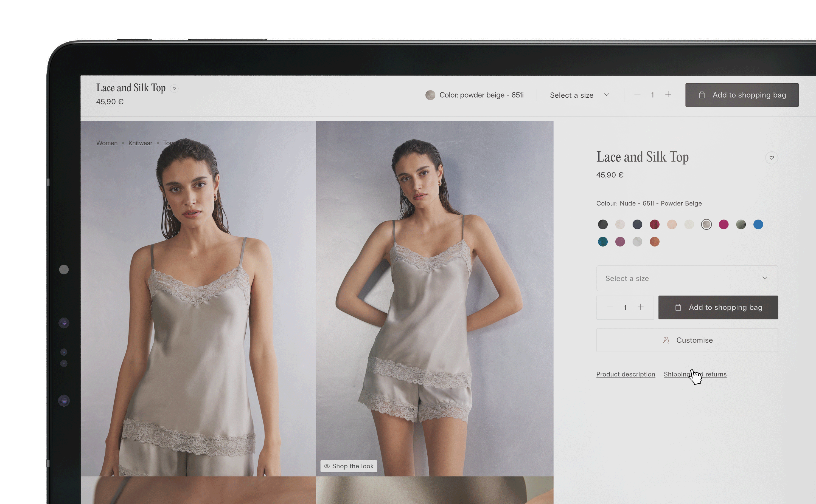Select the ivory off-white colour swatch
Viewport: 816px width, 504px height.
[x=689, y=224]
